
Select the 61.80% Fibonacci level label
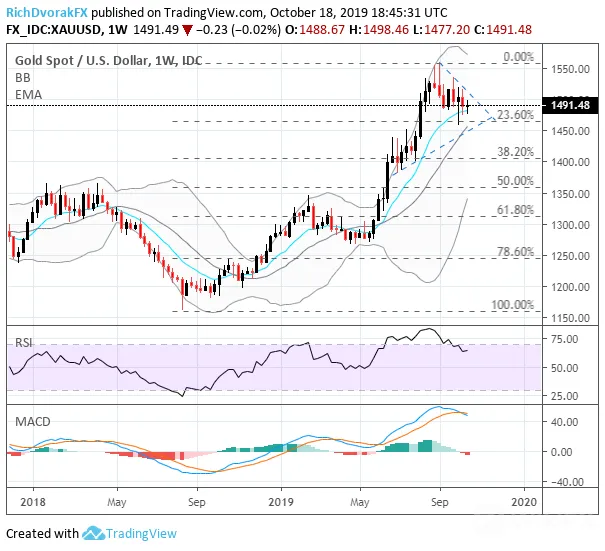pos(515,210)
